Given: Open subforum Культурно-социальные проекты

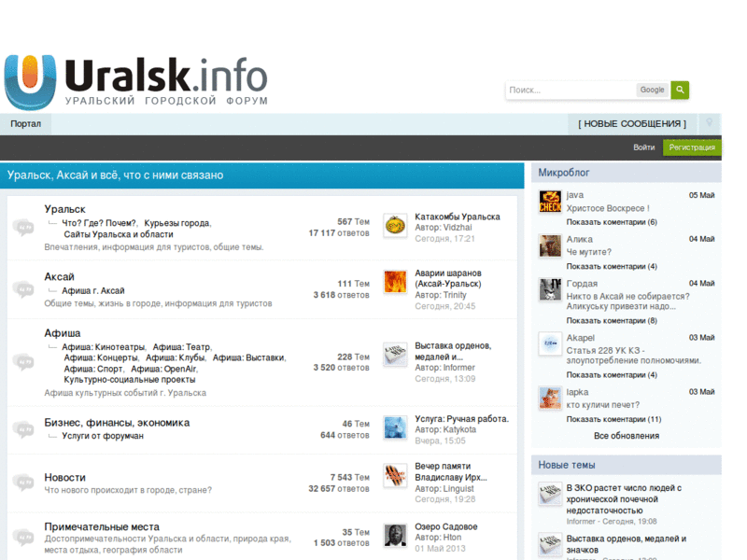Looking at the screenshot, I should (x=130, y=380).
